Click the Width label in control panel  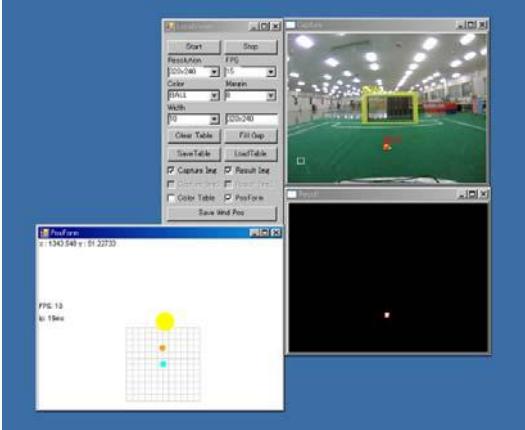176,108
